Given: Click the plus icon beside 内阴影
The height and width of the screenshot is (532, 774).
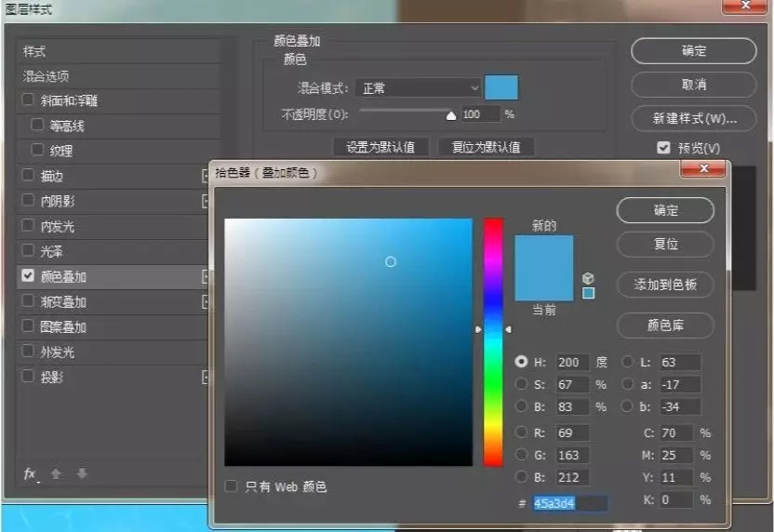Looking at the screenshot, I should [205, 201].
